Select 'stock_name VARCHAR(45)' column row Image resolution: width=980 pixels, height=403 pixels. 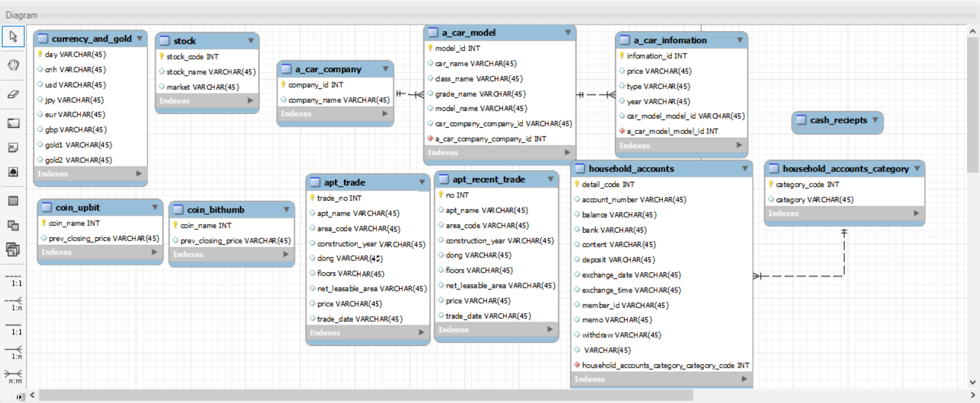point(207,71)
